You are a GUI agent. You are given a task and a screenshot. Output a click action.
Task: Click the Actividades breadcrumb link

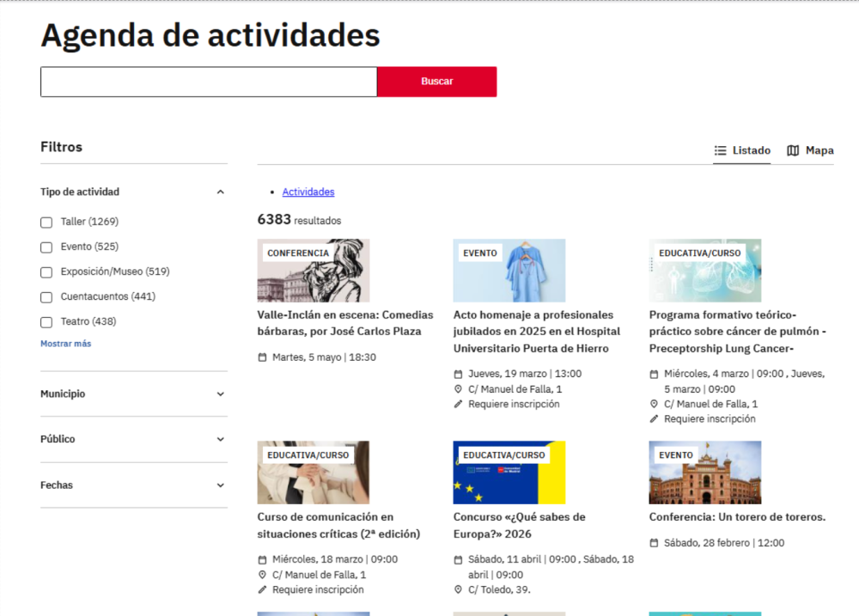pyautogui.click(x=308, y=191)
